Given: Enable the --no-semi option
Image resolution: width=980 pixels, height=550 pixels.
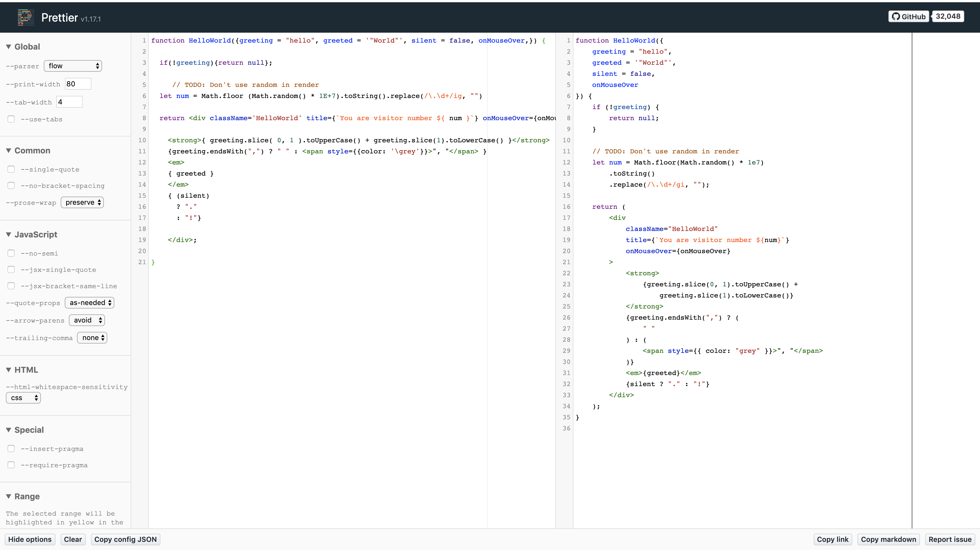Looking at the screenshot, I should click(11, 253).
